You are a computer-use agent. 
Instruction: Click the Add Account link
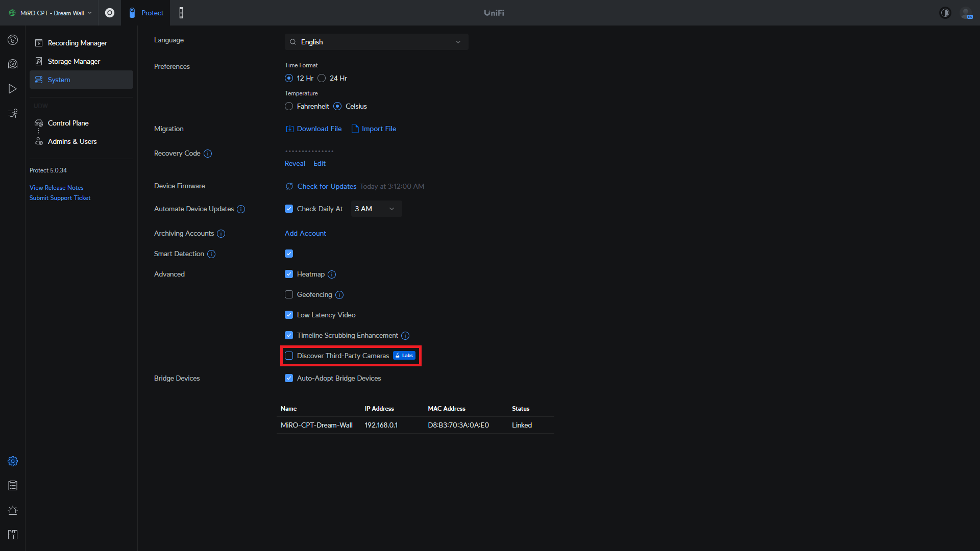[305, 233]
